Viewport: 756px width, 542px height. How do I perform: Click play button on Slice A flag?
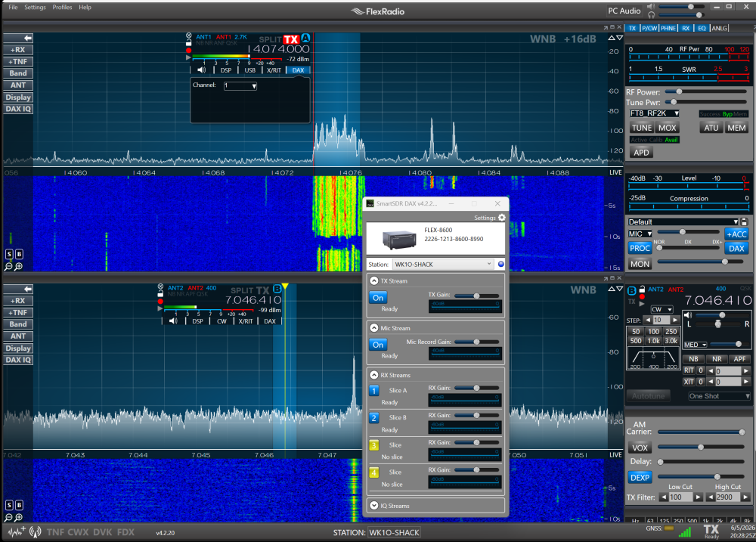point(188,57)
